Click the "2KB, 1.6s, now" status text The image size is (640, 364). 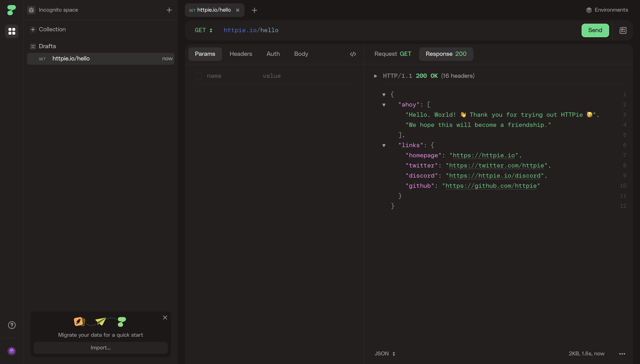click(586, 354)
